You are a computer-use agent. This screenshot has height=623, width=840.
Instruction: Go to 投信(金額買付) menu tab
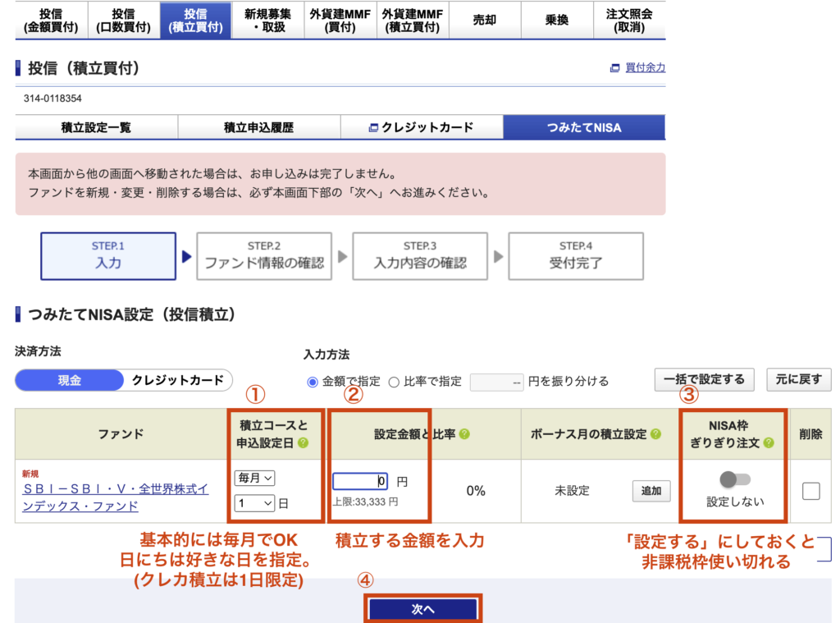(x=51, y=21)
